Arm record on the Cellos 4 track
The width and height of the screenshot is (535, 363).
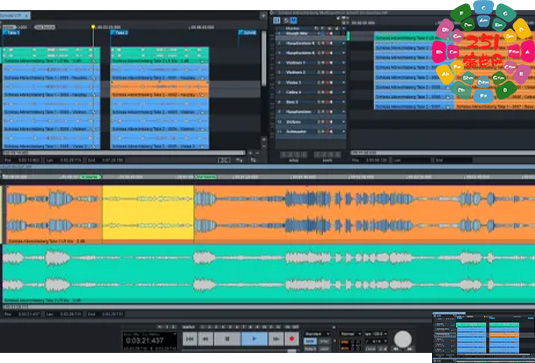pyautogui.click(x=327, y=92)
